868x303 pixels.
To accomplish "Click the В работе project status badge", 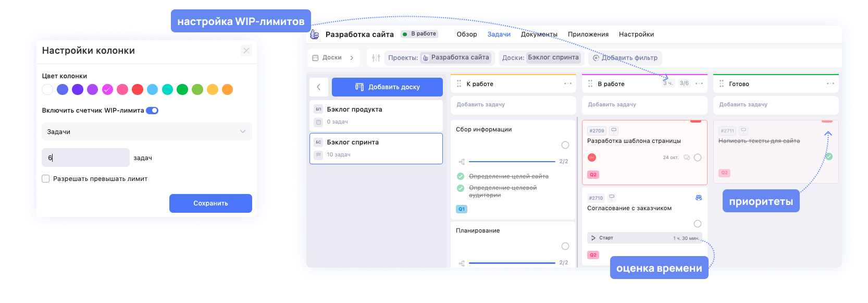I will coord(419,34).
